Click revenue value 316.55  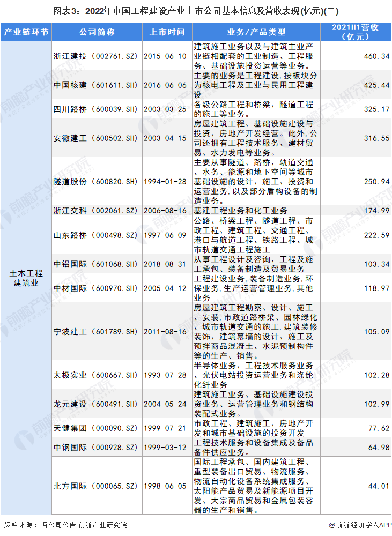376,138
